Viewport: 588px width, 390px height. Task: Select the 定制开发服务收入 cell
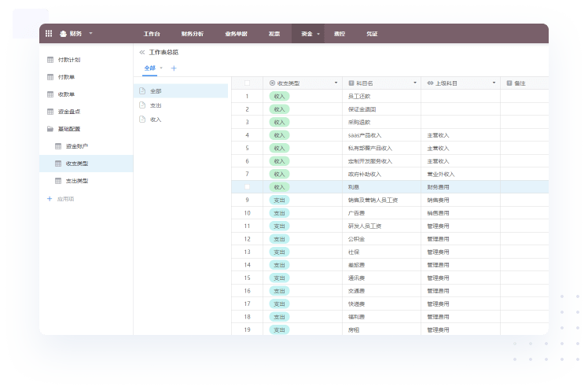[x=382, y=161]
